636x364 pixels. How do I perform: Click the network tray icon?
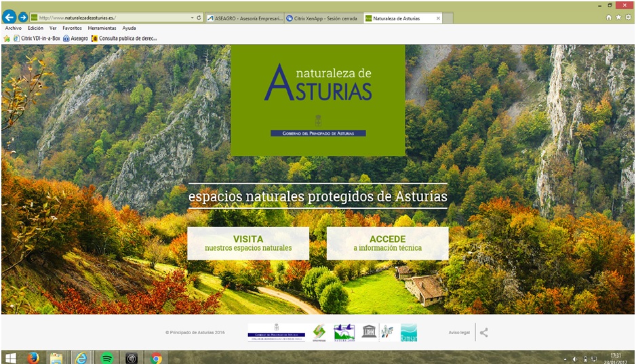[x=594, y=359]
